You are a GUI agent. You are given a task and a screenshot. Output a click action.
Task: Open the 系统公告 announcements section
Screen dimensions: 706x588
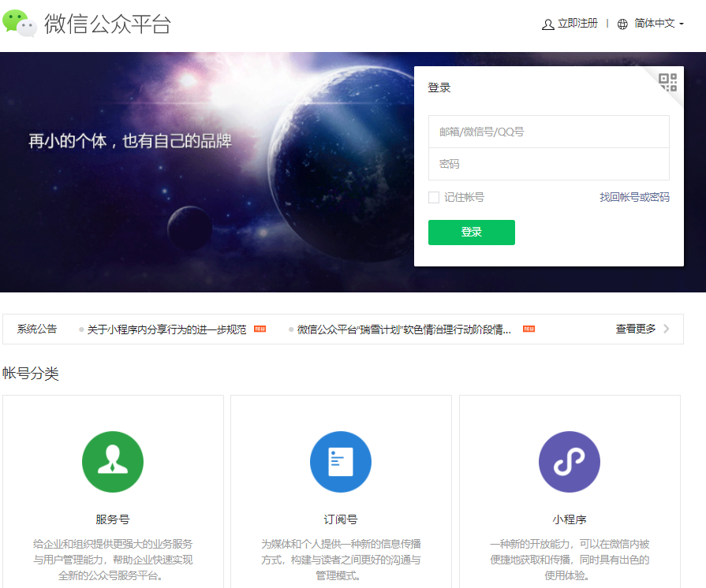coord(35,329)
